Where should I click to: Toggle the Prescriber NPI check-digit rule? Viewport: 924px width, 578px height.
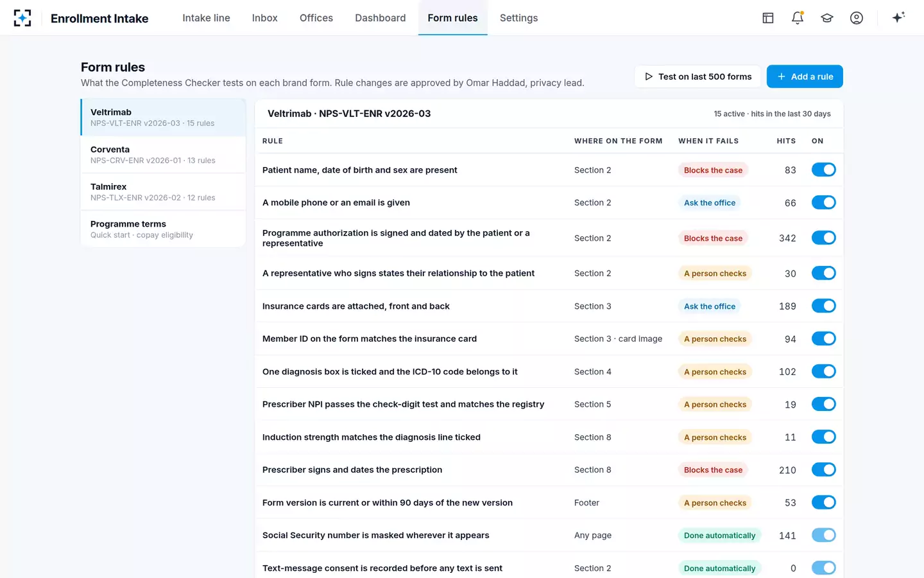click(824, 404)
